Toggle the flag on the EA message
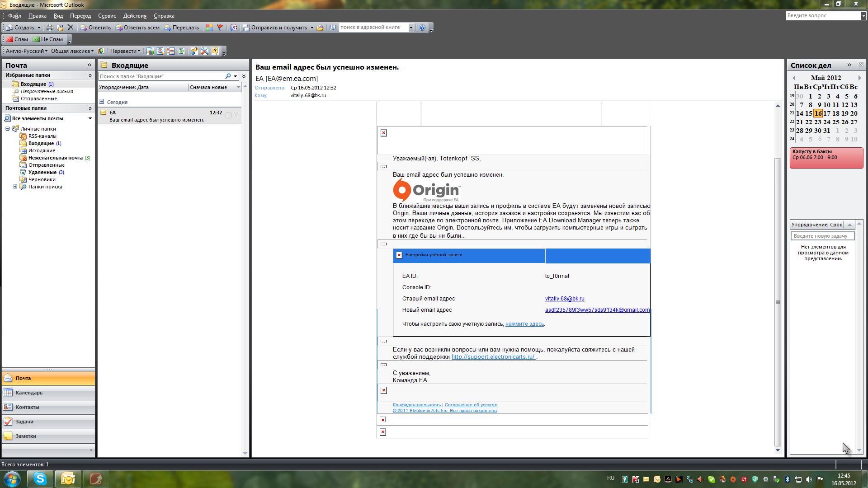Screen dimensions: 868x488 coord(236,115)
